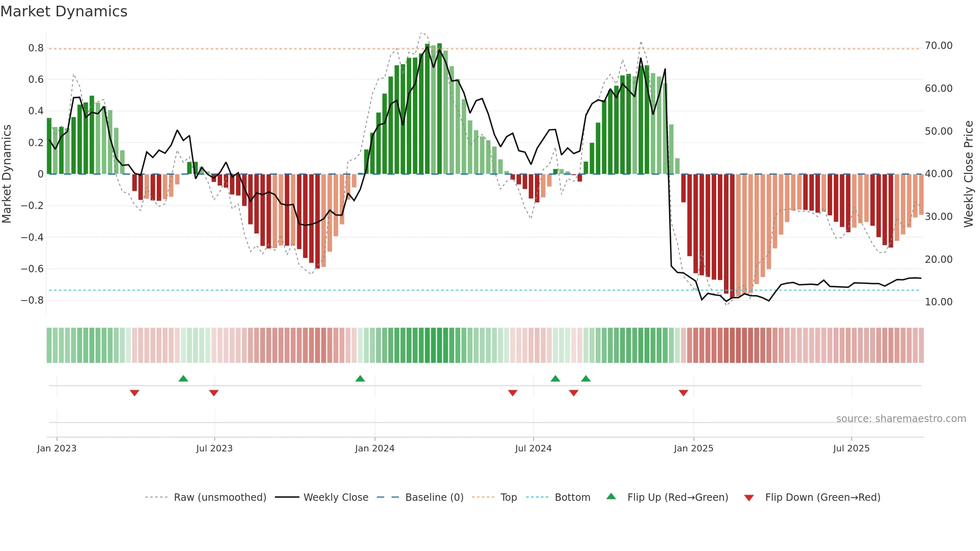Click the 0.4 left axis tick label
980x551 pixels.
(36, 111)
